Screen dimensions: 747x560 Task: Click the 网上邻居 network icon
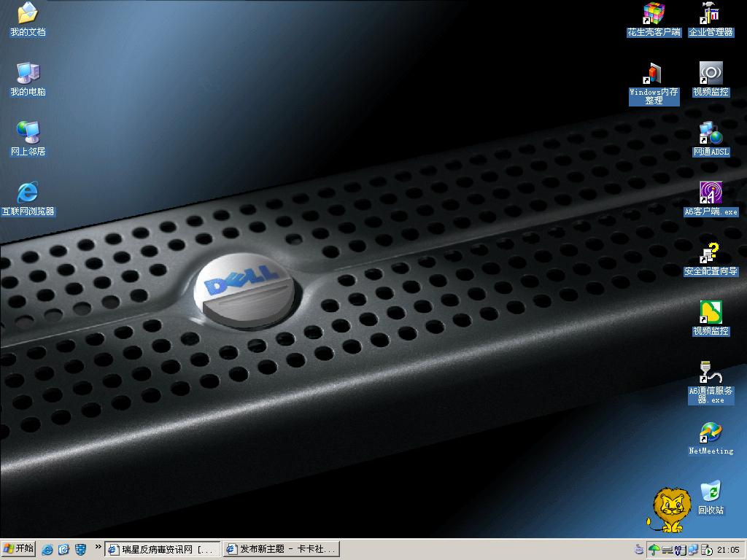[28, 139]
